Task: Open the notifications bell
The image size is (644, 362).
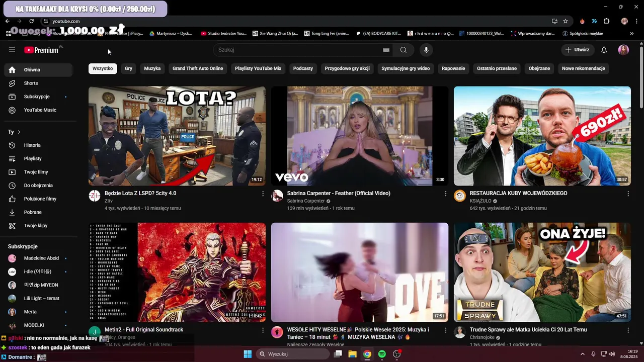Action: point(604,50)
